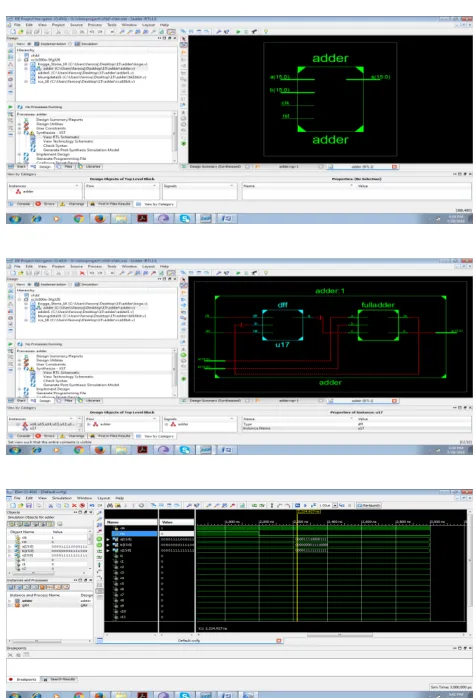The image size is (476, 698).
Task: Click dff block u17 in schematic
Action: pyautogui.click(x=282, y=325)
